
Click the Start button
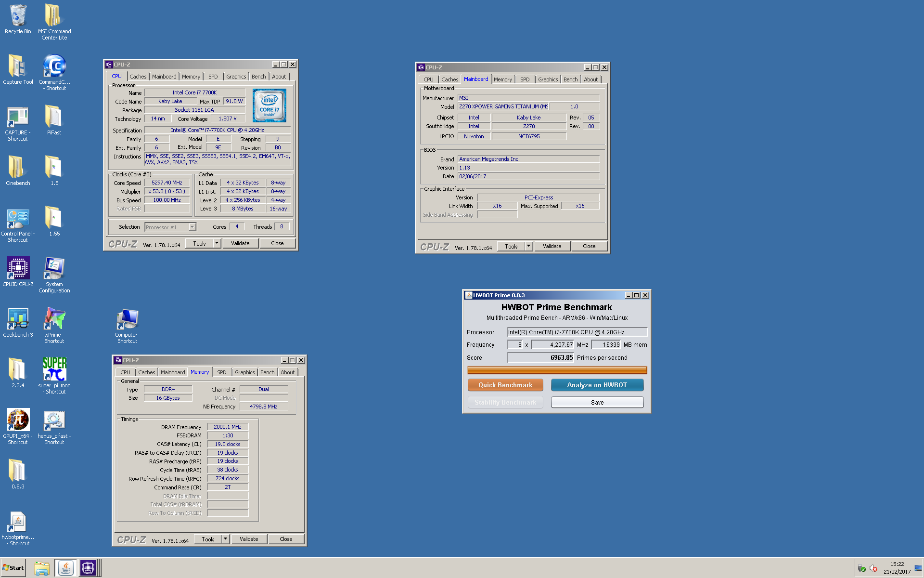(x=13, y=568)
